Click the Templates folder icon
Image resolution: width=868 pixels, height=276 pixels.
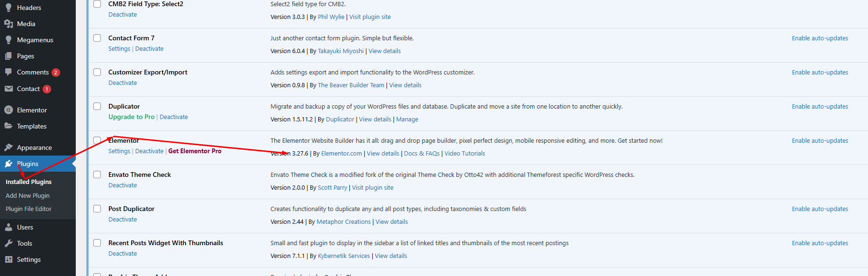click(x=9, y=126)
